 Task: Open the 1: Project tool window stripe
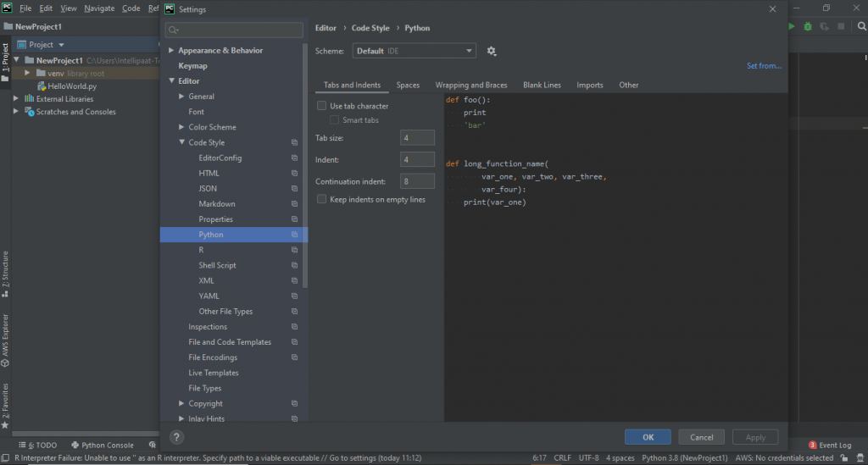coord(5,63)
